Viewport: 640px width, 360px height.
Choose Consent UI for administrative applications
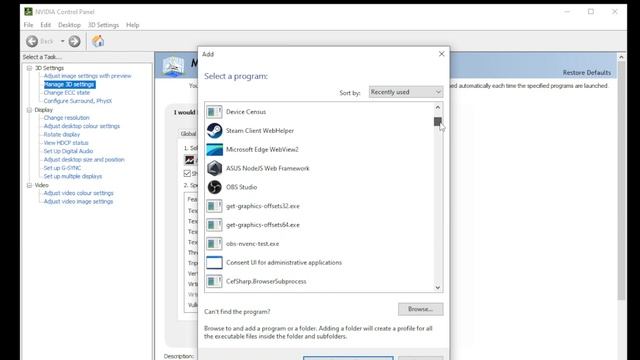284,262
